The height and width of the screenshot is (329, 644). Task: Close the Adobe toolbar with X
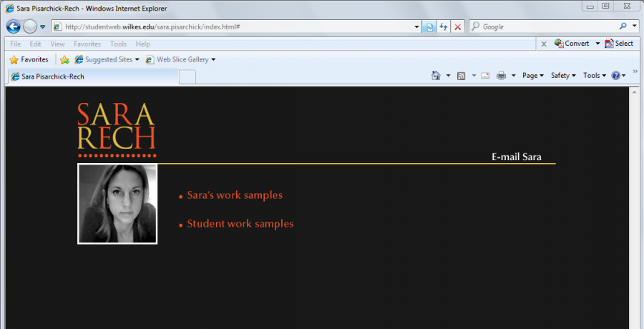coord(544,44)
